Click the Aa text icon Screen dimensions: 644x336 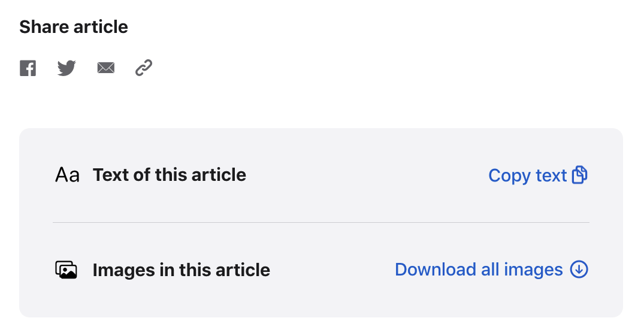coord(67,175)
